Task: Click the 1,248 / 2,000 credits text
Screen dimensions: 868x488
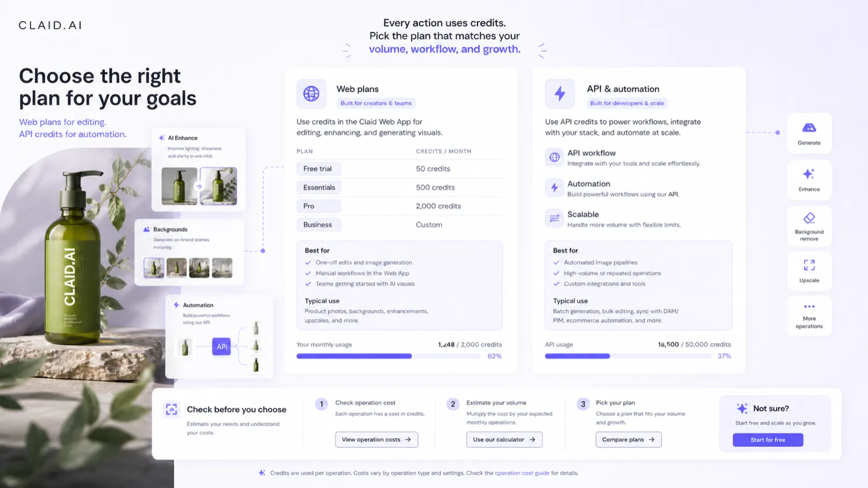Action: click(470, 344)
